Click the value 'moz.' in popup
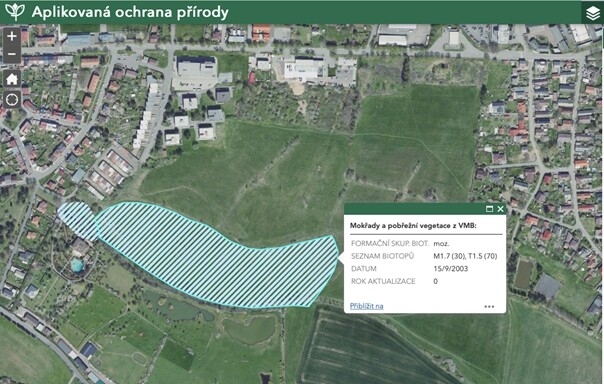 (x=441, y=244)
